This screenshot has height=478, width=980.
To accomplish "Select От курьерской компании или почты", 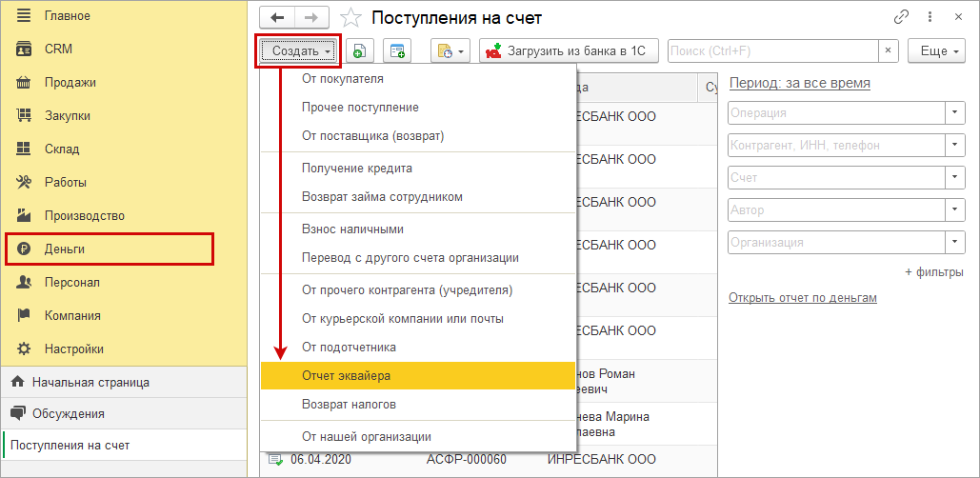I will [x=417, y=319].
